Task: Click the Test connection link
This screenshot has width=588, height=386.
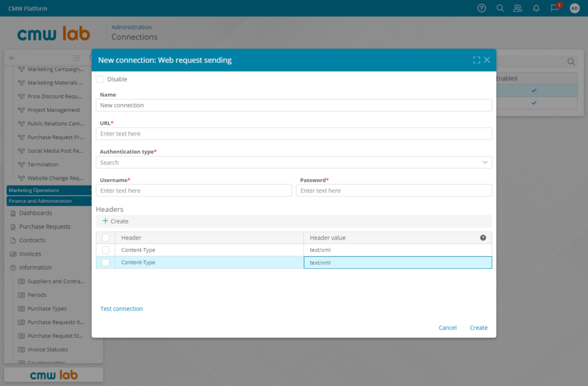Action: pyautogui.click(x=122, y=308)
